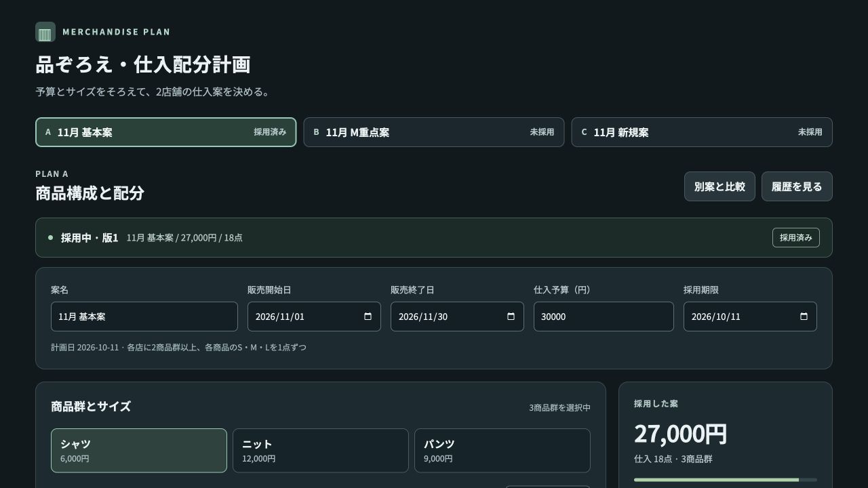Click the 採用中・版1 status label

point(90,238)
